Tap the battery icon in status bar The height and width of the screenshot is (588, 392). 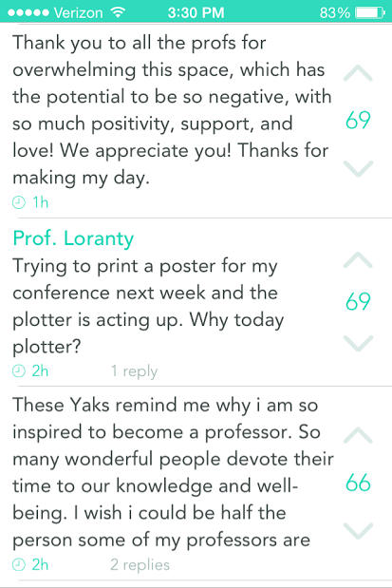click(x=370, y=12)
